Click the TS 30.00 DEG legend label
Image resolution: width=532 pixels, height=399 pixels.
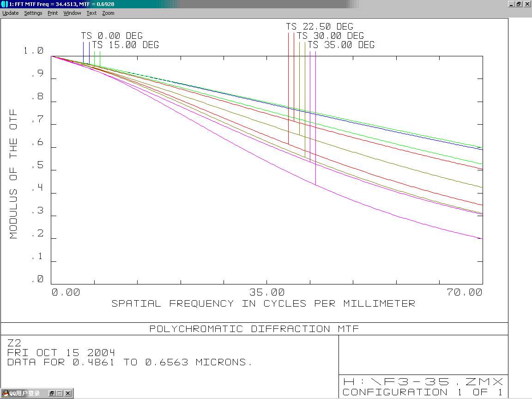(x=331, y=36)
